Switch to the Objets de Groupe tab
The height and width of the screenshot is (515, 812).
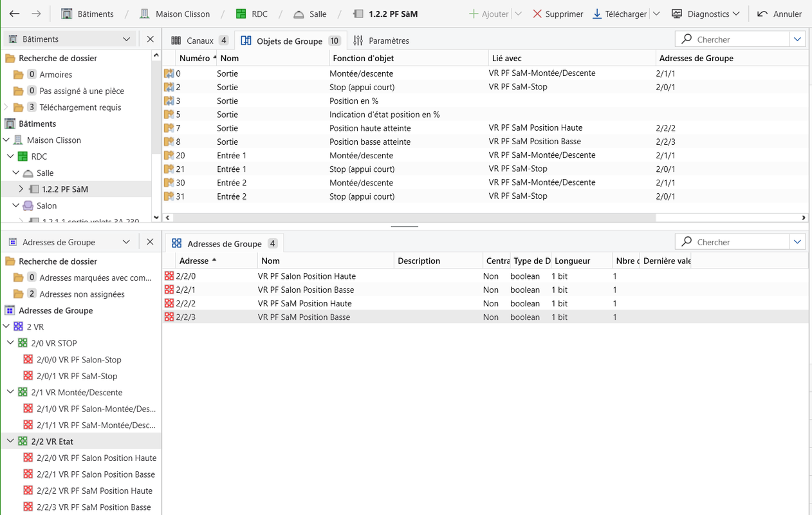290,41
